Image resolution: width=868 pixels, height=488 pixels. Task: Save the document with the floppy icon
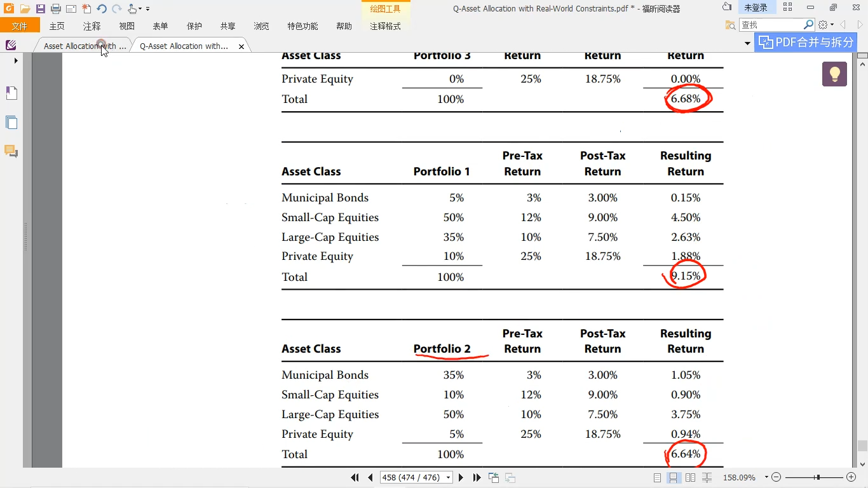pyautogui.click(x=41, y=9)
